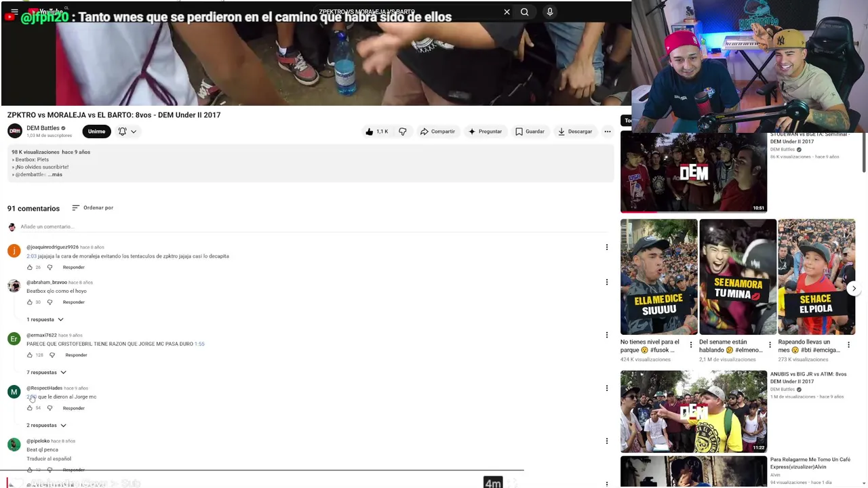Open the @pipeloko username link
The image size is (868, 488).
click(38, 441)
